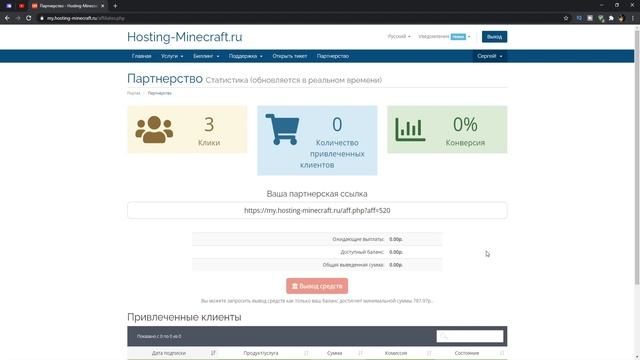Switch to the pinned YouTube tab

[x=22, y=6]
